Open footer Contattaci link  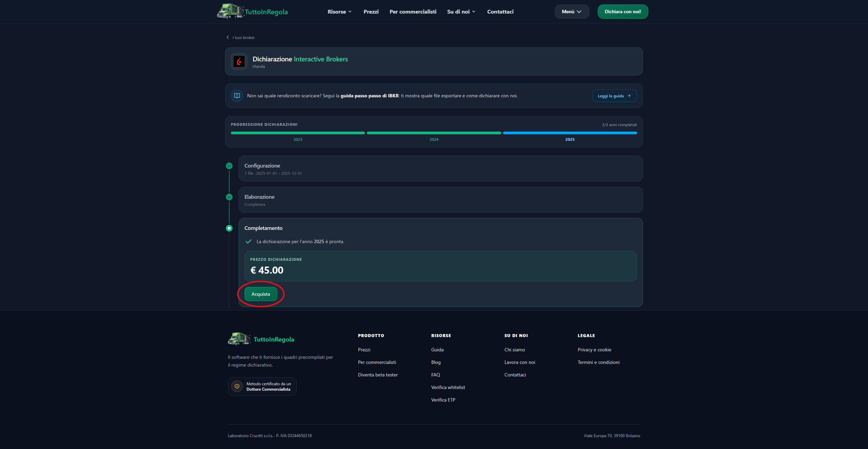point(515,375)
